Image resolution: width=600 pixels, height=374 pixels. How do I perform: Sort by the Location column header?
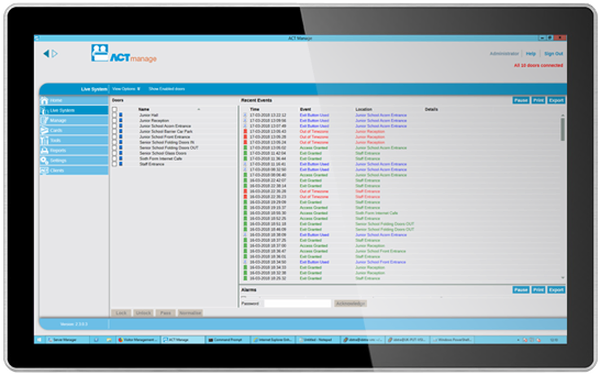(x=364, y=109)
